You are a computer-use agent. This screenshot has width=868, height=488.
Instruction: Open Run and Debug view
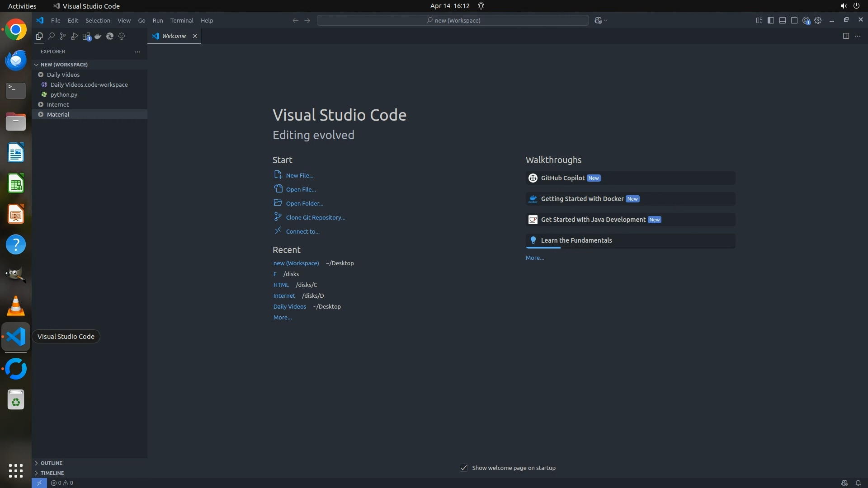tap(75, 36)
